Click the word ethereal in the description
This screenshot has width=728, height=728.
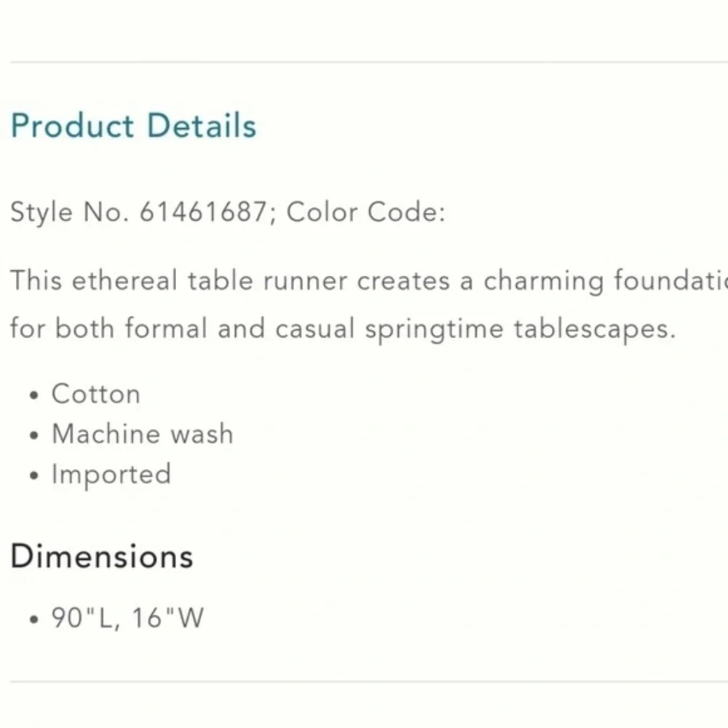tap(124, 280)
